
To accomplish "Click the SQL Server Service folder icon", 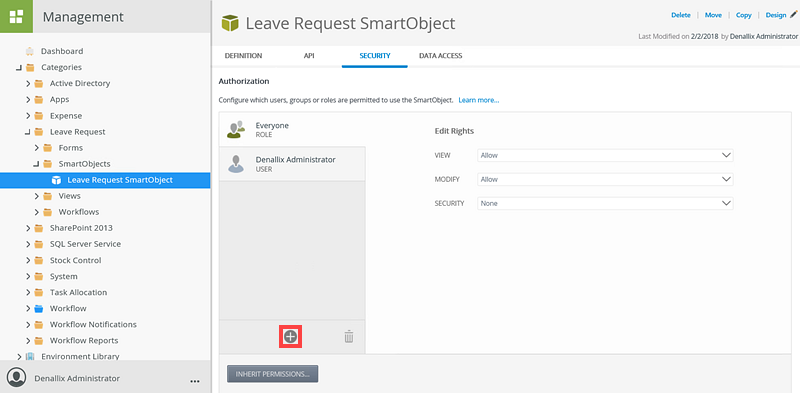I will point(39,244).
